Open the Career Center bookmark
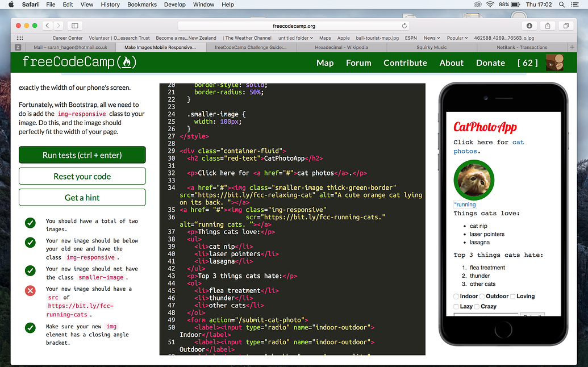This screenshot has width=588, height=367. tap(68, 38)
